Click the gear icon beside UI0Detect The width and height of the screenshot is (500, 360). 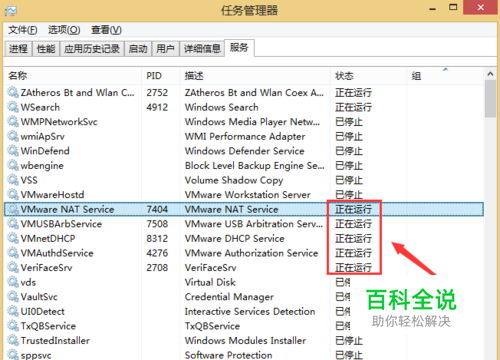13,311
